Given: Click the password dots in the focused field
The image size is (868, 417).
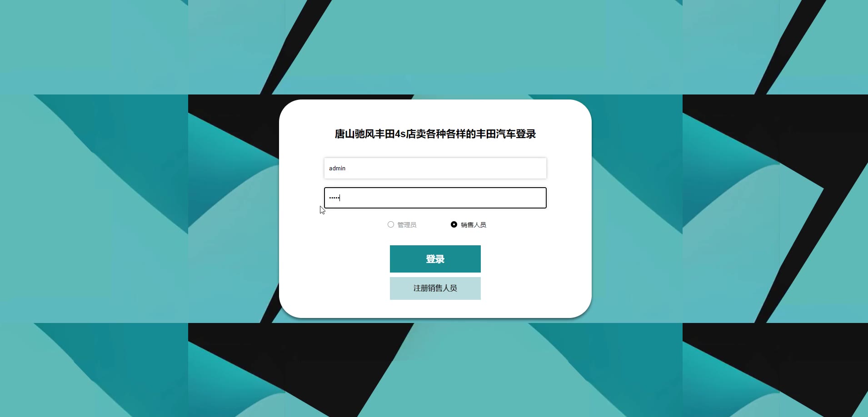Looking at the screenshot, I should pyautogui.click(x=334, y=198).
